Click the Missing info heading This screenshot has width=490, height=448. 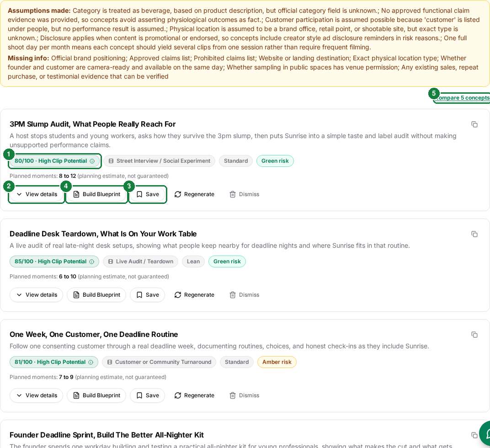pyautogui.click(x=28, y=59)
